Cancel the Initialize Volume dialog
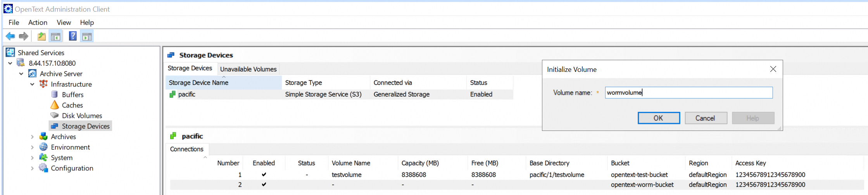The height and width of the screenshot is (195, 868). tap(706, 118)
